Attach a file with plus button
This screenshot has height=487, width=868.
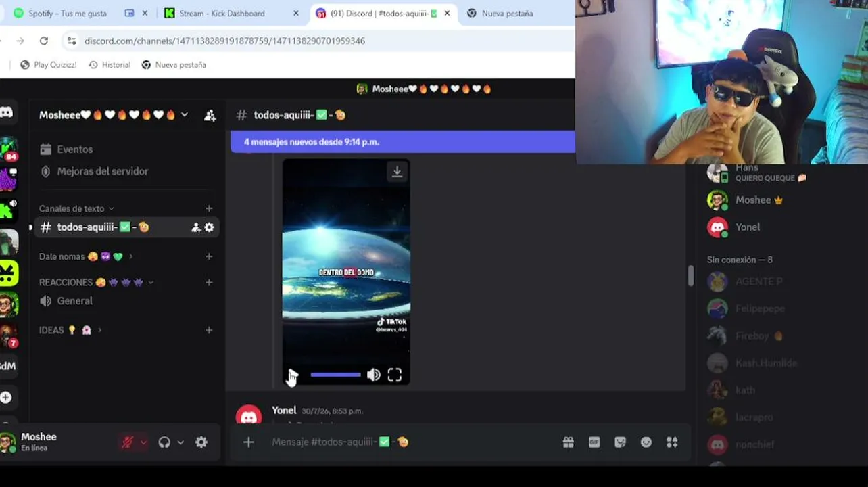pos(249,442)
